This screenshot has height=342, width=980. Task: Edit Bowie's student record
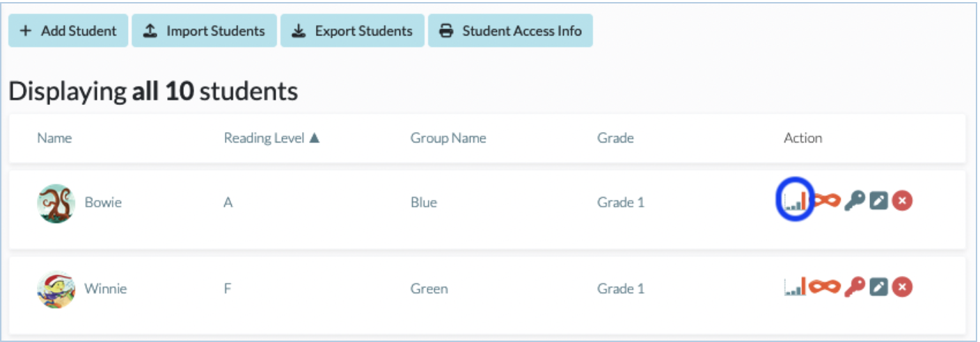[879, 201]
